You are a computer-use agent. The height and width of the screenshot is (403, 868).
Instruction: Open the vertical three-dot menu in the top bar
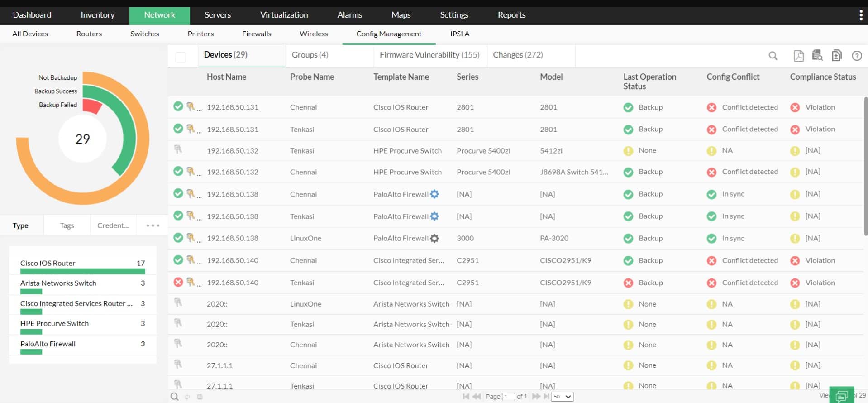(860, 15)
